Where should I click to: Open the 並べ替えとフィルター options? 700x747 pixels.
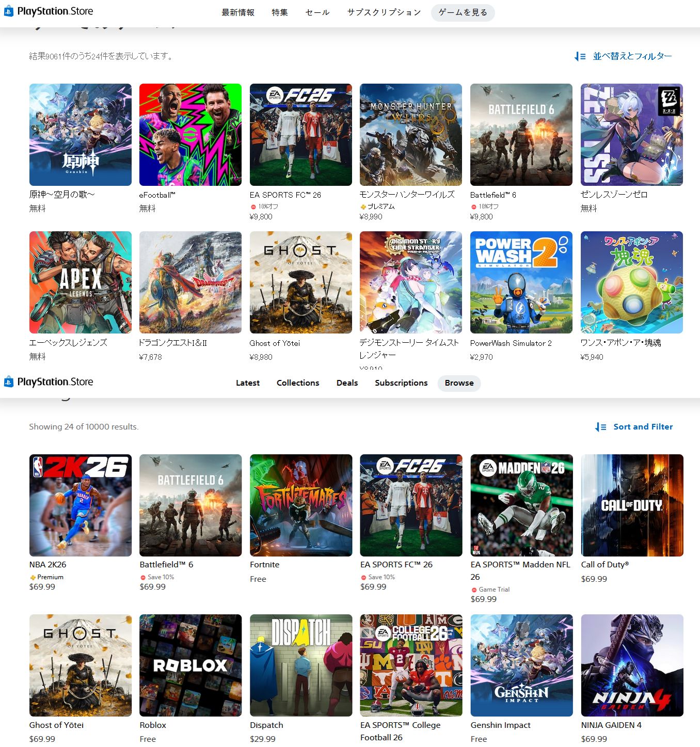coord(624,56)
